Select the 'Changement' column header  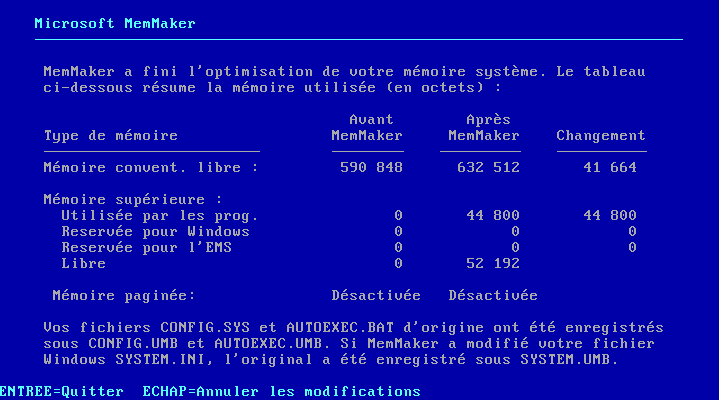pos(601,136)
